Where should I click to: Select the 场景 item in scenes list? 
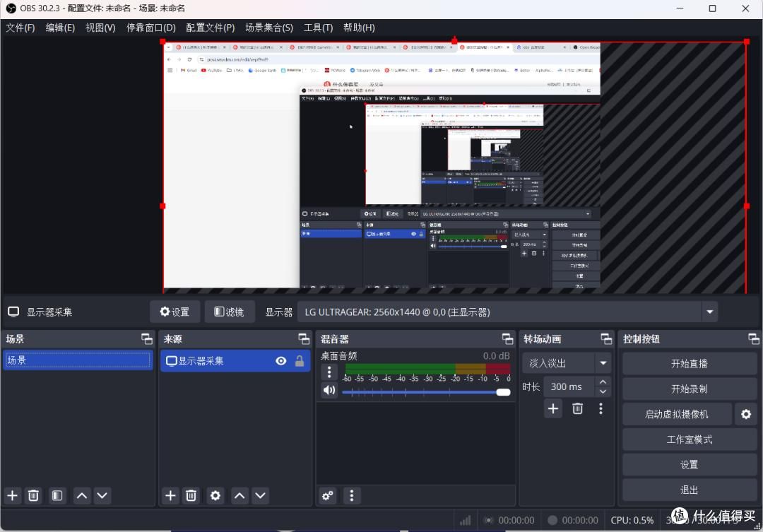point(78,360)
